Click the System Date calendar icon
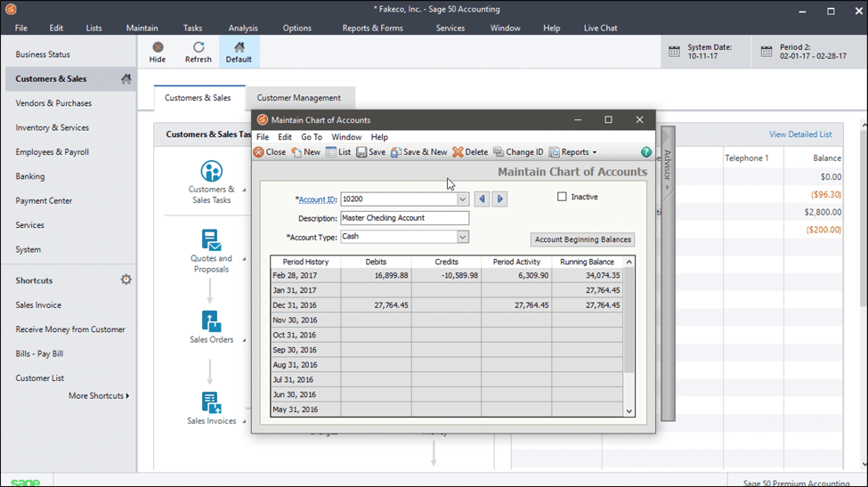Viewport: 868px width, 487px height. point(674,52)
